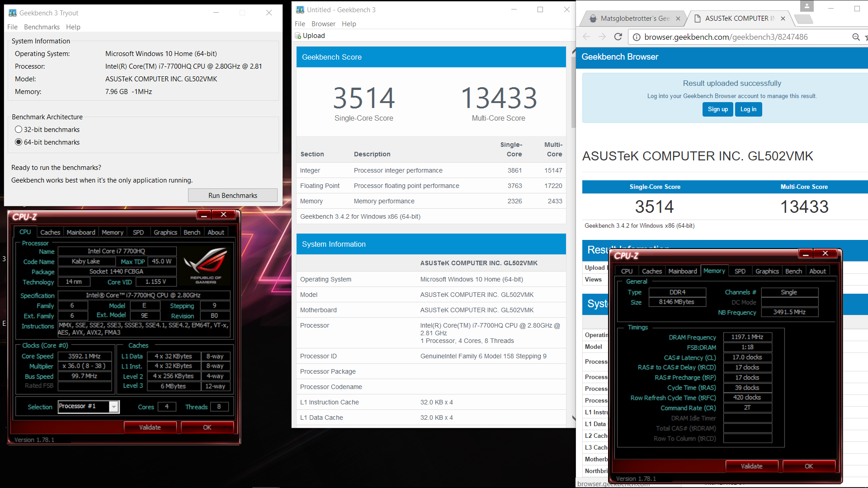Image resolution: width=868 pixels, height=488 pixels.
Task: Click the ROG Republic of Gamers logo
Action: click(x=206, y=266)
